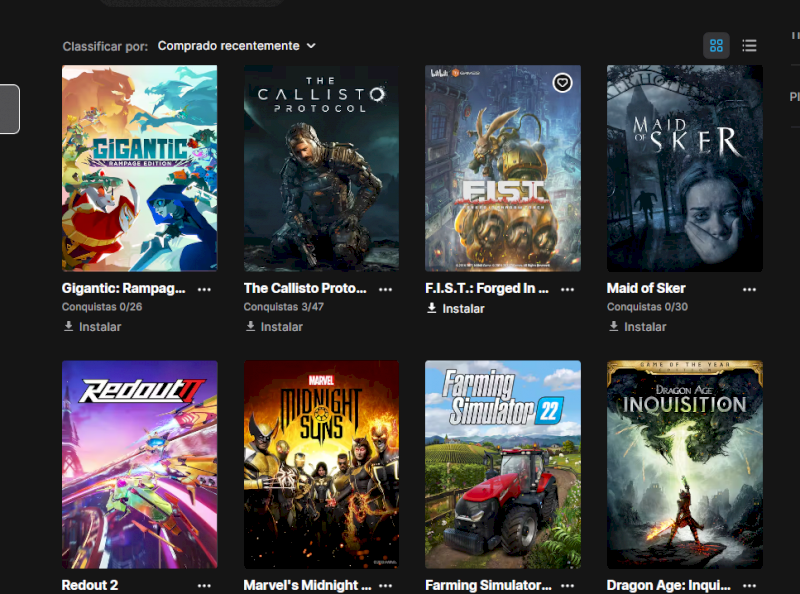800x594 pixels.
Task: Click 'Maid of Sker' game title
Action: pyautogui.click(x=646, y=288)
